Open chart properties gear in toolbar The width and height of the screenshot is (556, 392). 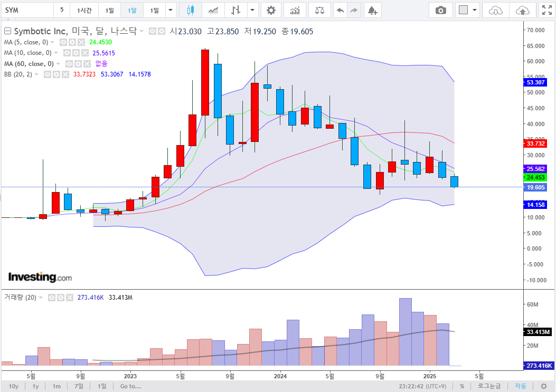pos(271,10)
